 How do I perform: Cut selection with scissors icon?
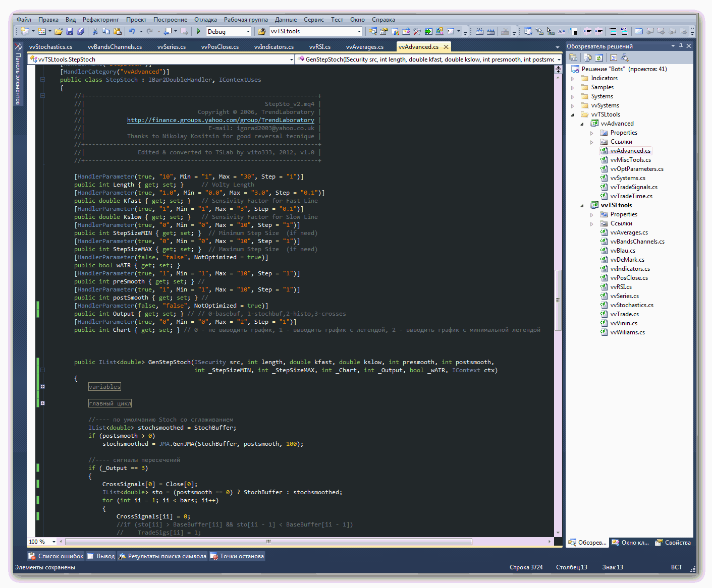point(95,31)
